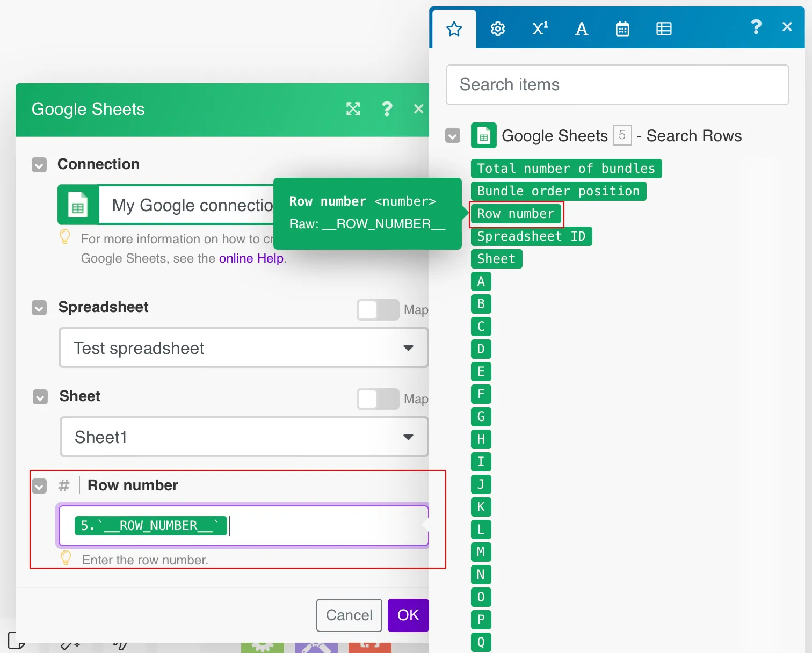812x653 pixels.
Task: Open the starred items tab
Action: [454, 29]
